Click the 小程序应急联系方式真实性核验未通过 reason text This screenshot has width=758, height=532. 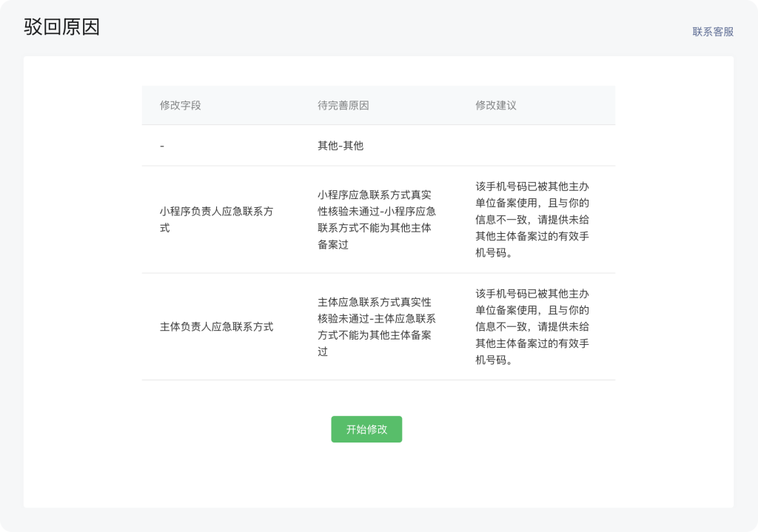tap(376, 220)
